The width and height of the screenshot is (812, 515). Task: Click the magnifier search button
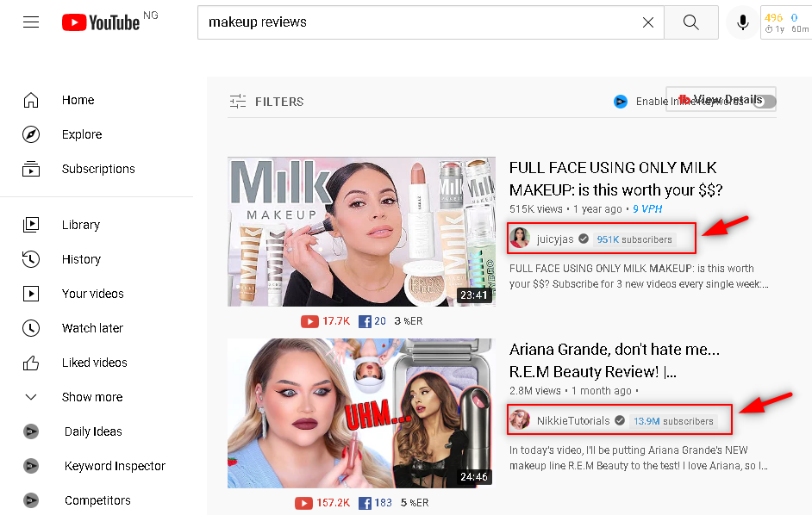(690, 22)
